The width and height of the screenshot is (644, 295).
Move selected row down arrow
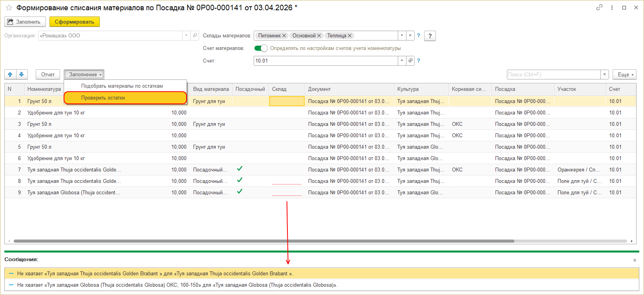pos(22,74)
